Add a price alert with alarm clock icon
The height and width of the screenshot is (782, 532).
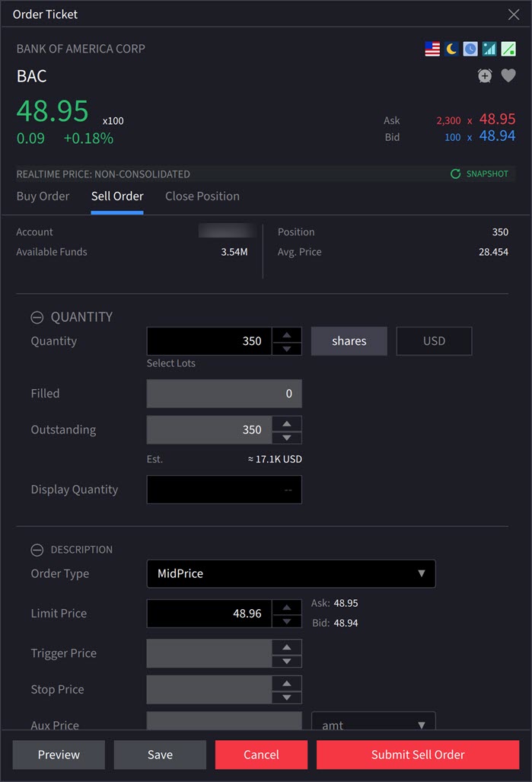click(485, 75)
